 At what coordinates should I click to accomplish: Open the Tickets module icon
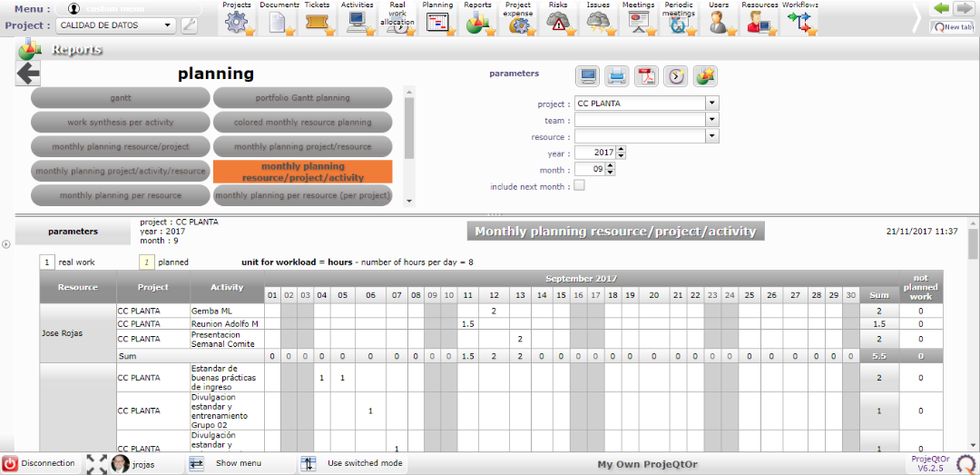point(316,23)
